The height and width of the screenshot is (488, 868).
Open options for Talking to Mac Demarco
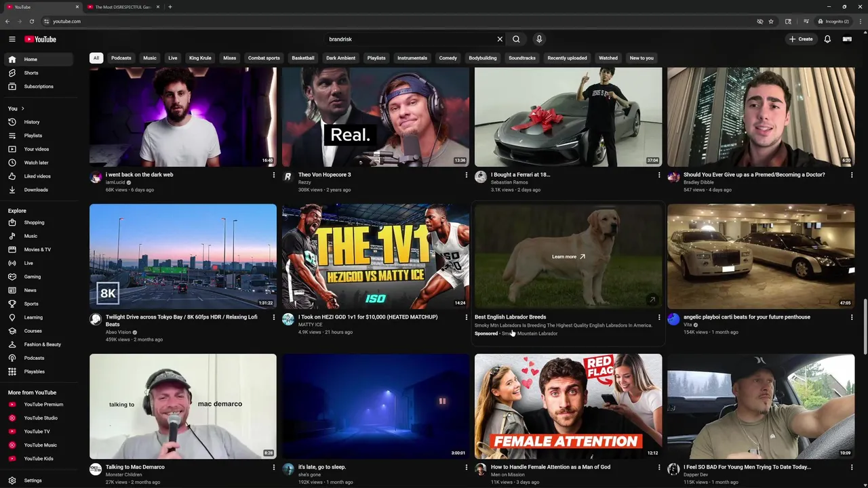[x=274, y=467]
